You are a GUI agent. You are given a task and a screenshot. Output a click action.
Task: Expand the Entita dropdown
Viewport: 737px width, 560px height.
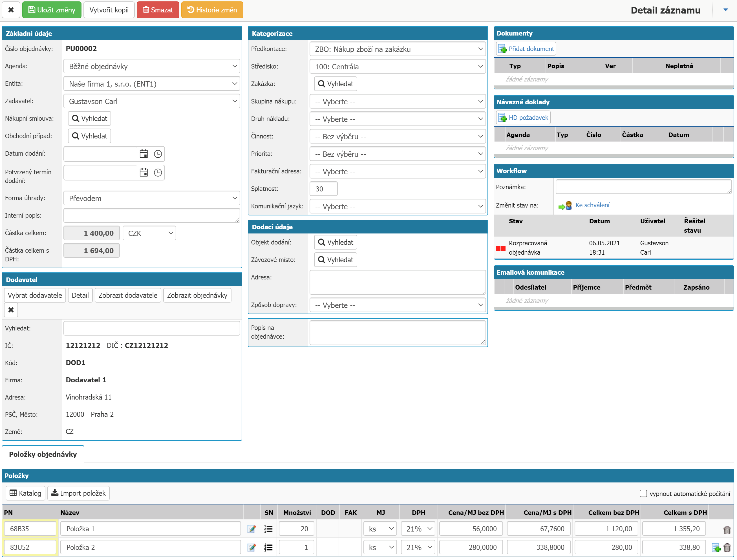coord(152,84)
